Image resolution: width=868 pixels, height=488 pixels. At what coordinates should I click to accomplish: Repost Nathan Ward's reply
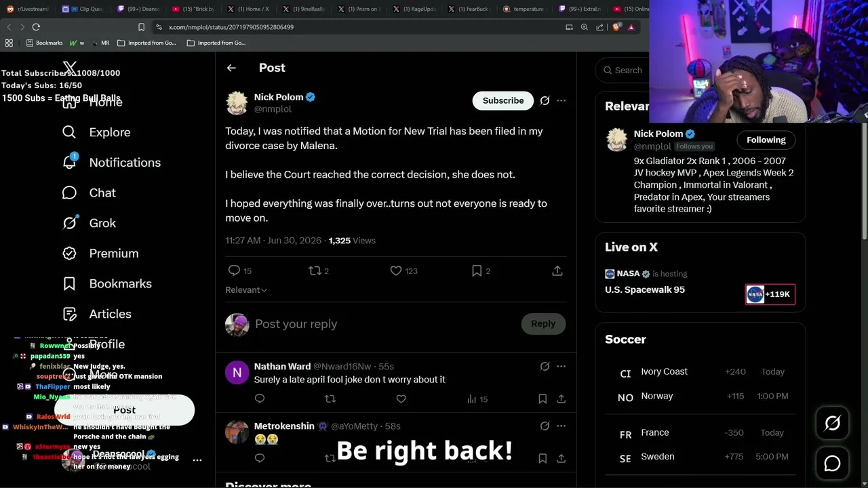pos(330,399)
